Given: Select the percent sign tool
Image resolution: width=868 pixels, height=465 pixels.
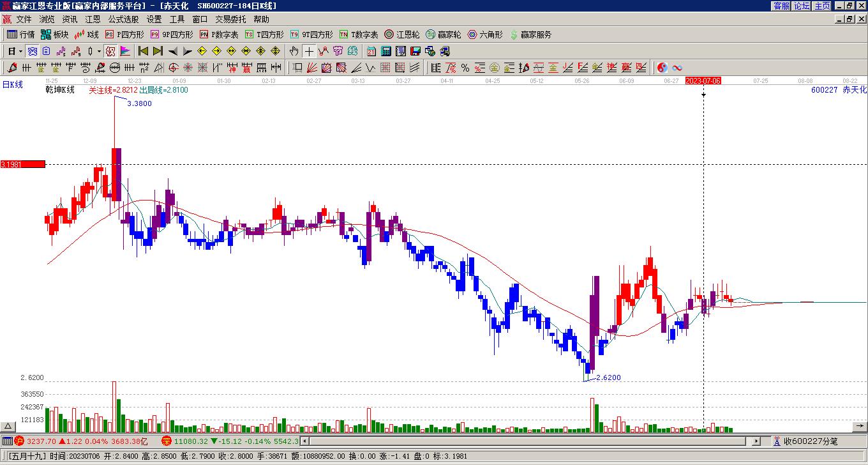Looking at the screenshot, I should pos(465,68).
